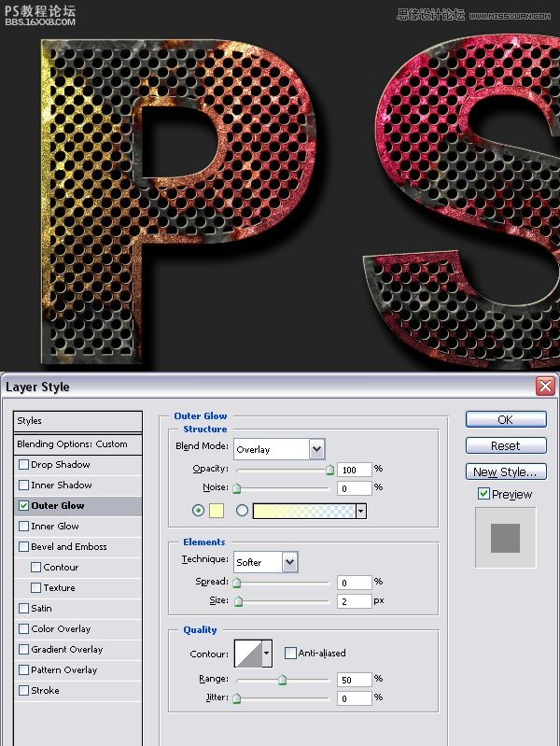Select the solid color glow radio button
This screenshot has width=560, height=746.
pyautogui.click(x=198, y=511)
